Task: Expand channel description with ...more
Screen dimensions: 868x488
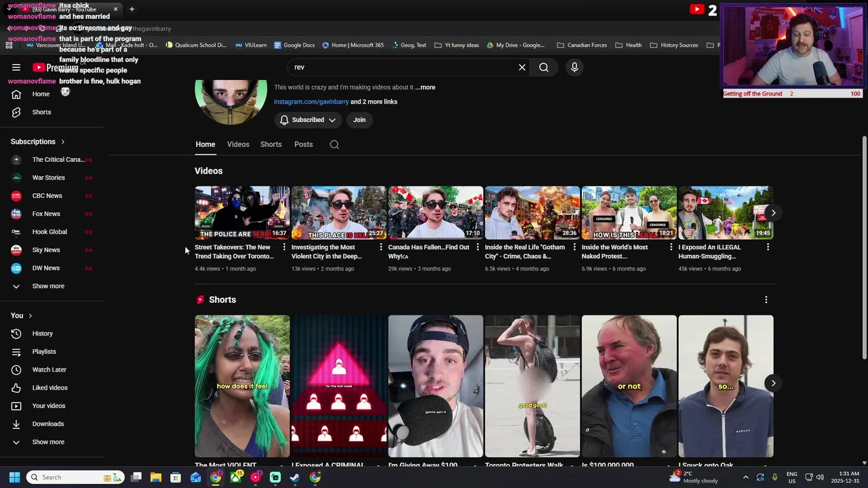Action: click(x=425, y=87)
